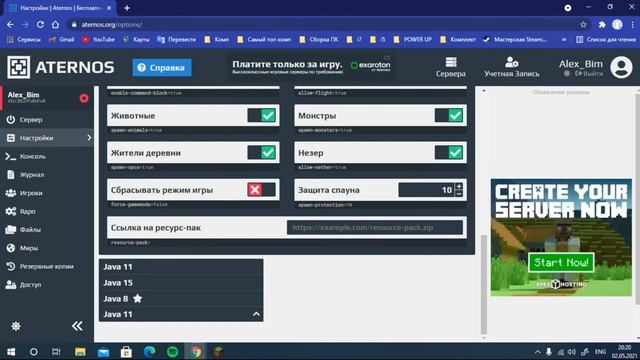Toggle the Жители деревни switch

[x=262, y=153]
